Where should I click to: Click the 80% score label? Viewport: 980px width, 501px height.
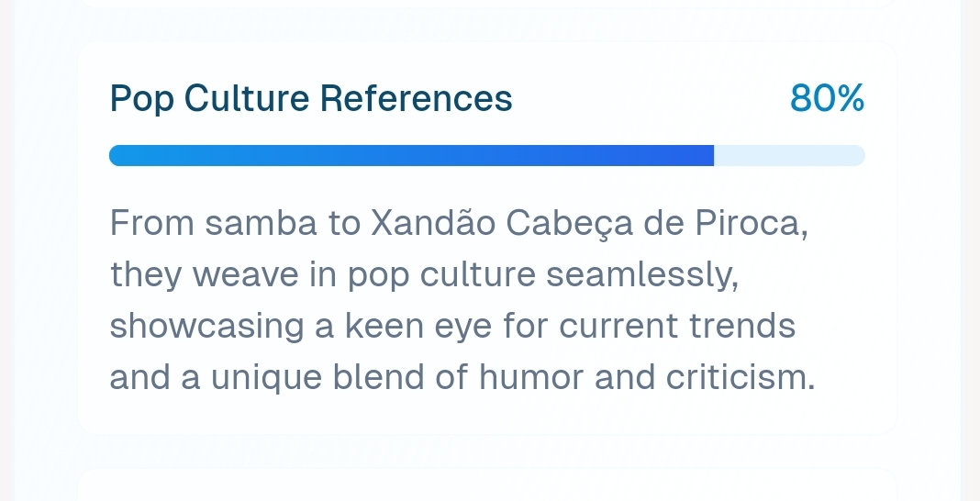tap(827, 98)
